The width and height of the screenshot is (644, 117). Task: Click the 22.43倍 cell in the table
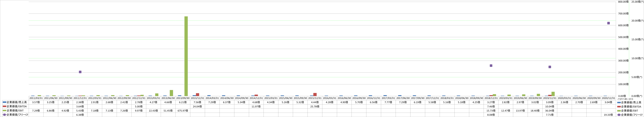point(154,111)
